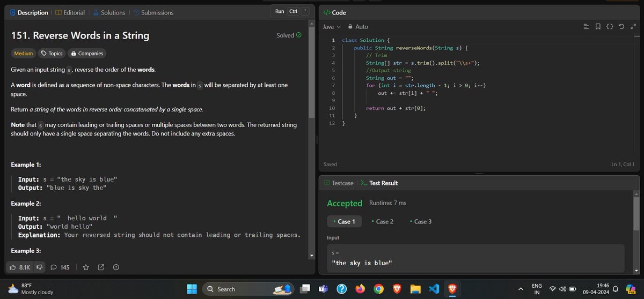Open the help question-mark icon under the description
The height and width of the screenshot is (299, 644).
pyautogui.click(x=116, y=267)
